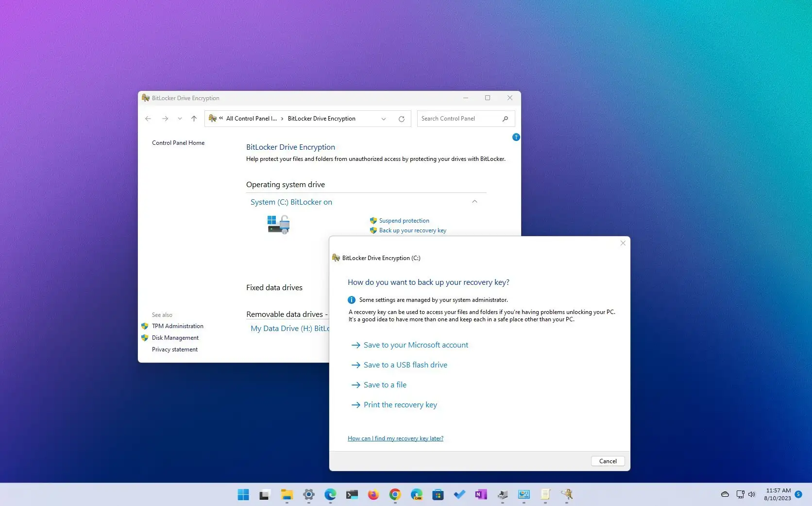Viewport: 812px width, 506px height.
Task: Open the recent locations dropdown arrow
Action: pyautogui.click(x=180, y=119)
